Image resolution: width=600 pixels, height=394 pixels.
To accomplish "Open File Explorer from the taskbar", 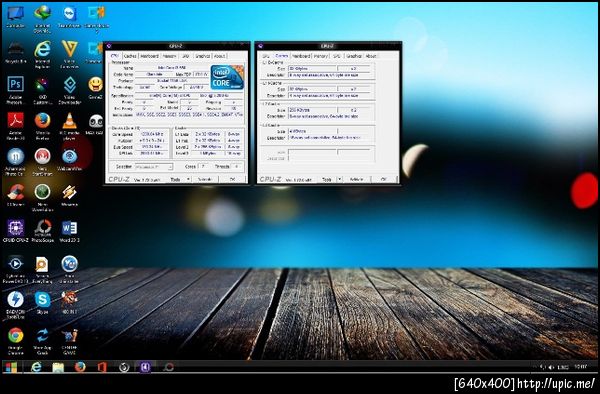I will pos(58,368).
